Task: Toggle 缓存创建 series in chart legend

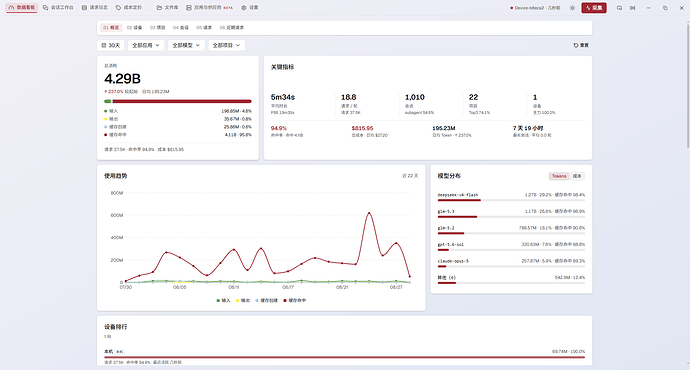Action: [x=266, y=300]
